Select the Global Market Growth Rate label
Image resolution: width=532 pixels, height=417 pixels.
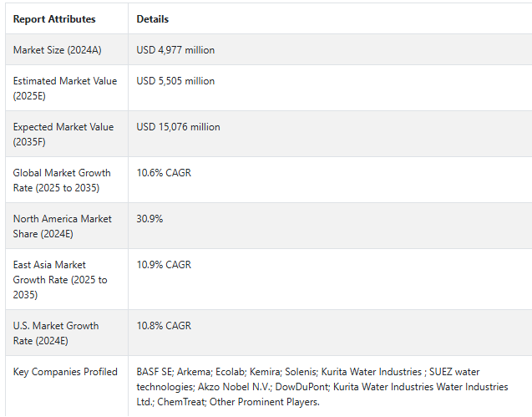[x=61, y=180]
